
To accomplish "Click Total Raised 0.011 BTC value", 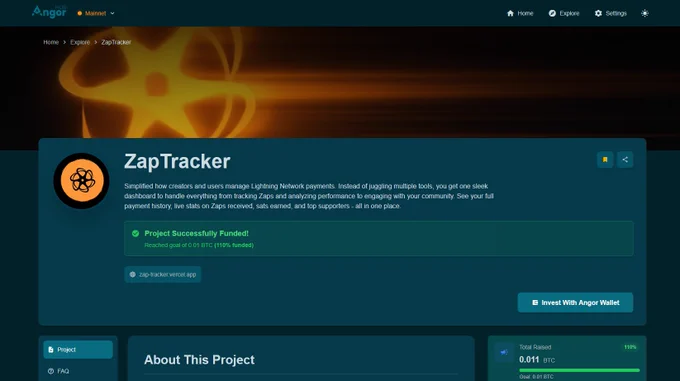I will tap(537, 360).
